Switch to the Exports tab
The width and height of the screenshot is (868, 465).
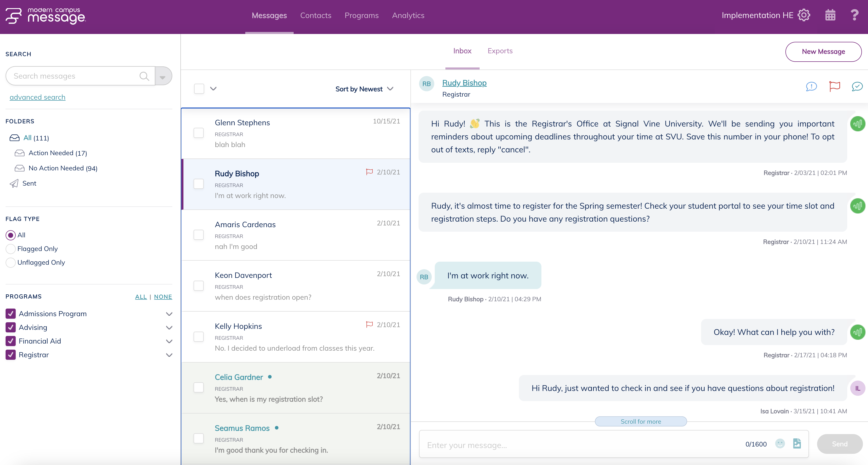(500, 51)
